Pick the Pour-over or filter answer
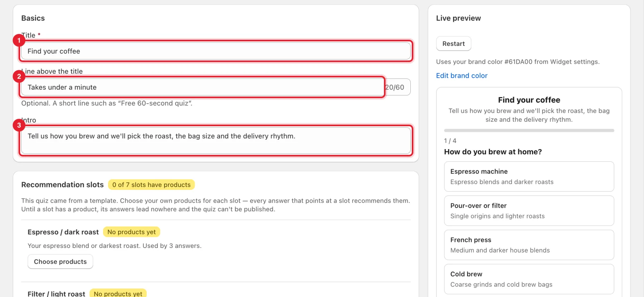The height and width of the screenshot is (297, 644). (x=529, y=211)
